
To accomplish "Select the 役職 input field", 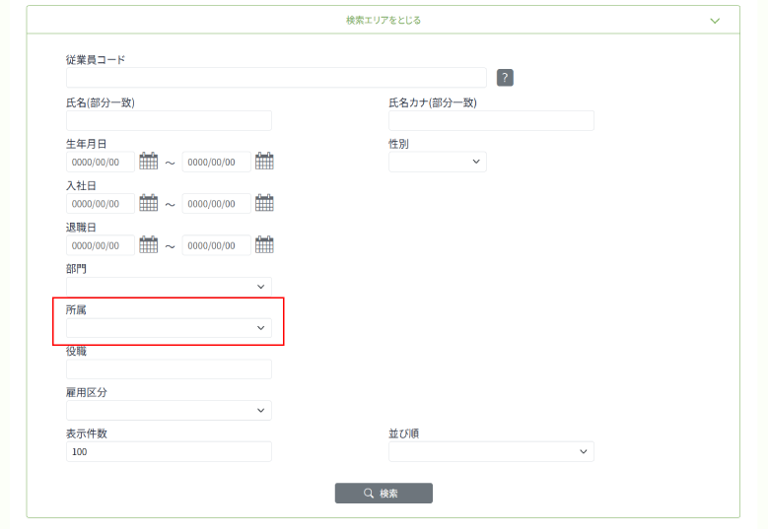I will pos(169,368).
